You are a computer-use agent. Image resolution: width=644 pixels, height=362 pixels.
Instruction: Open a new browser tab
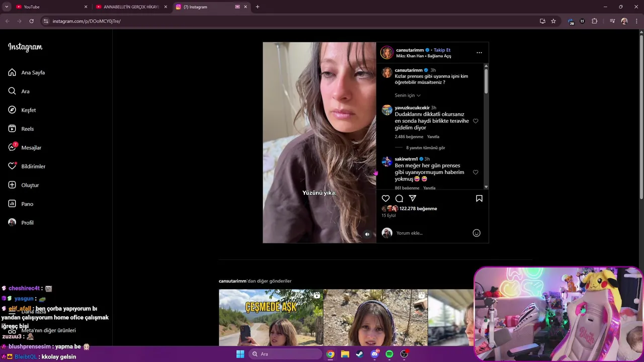point(258,7)
